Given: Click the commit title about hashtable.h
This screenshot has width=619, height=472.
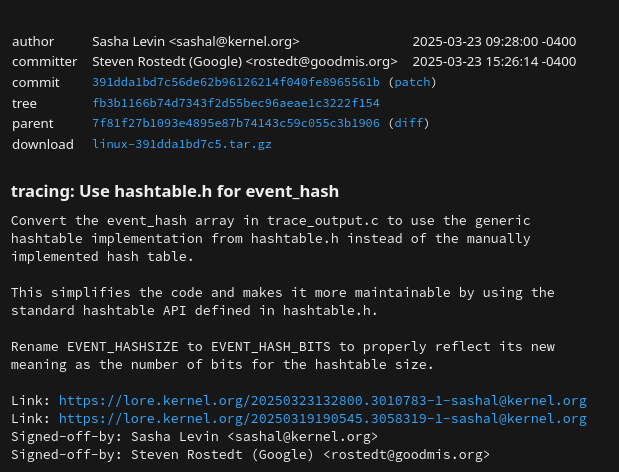Looking at the screenshot, I should click(175, 191).
